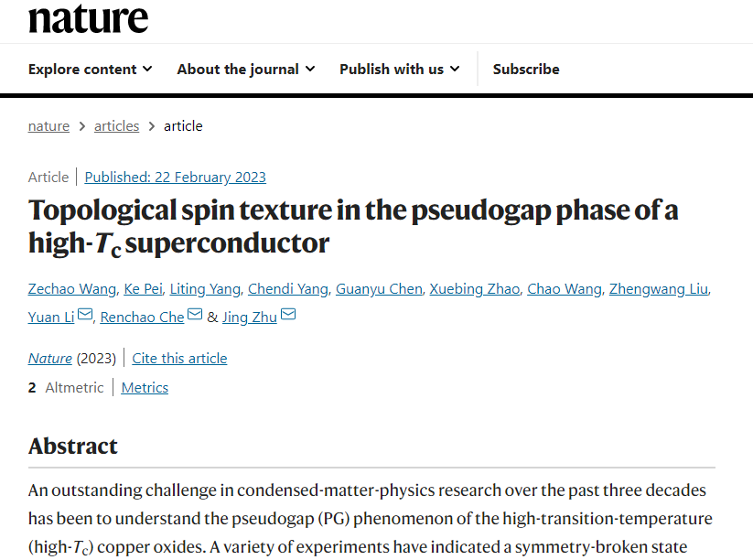Click the italic Nature journal link

point(50,359)
